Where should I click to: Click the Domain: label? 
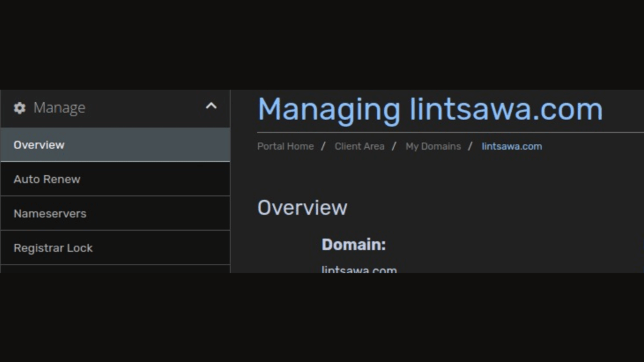353,244
